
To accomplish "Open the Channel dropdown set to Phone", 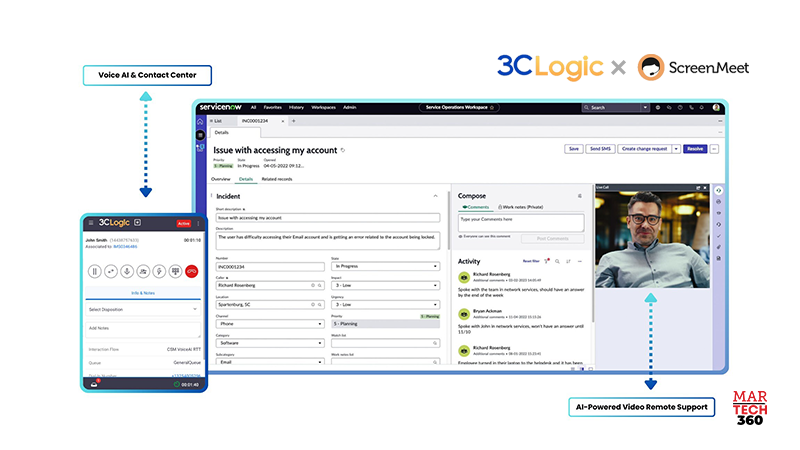I will (271, 324).
